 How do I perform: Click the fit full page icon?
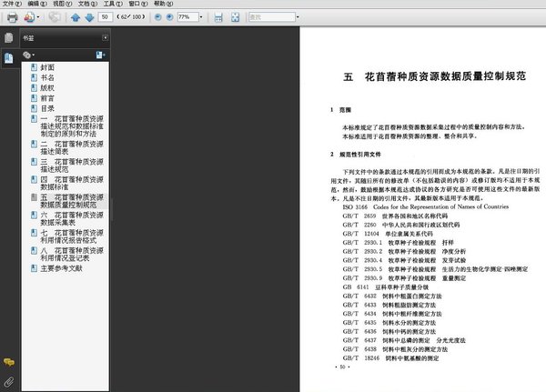pos(236,17)
